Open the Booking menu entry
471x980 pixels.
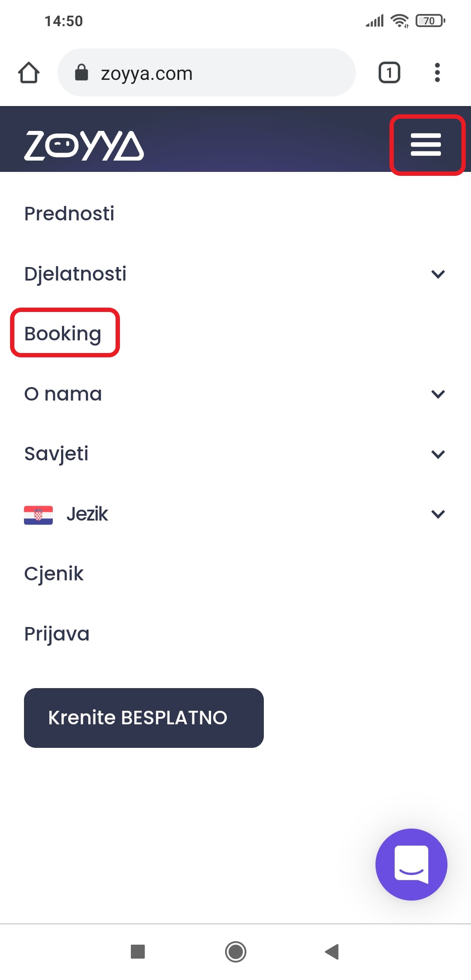point(63,334)
